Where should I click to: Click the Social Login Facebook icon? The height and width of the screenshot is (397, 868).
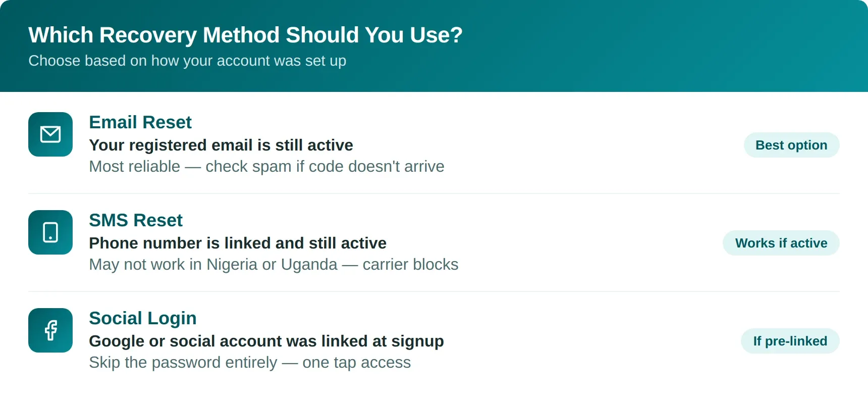pos(50,330)
